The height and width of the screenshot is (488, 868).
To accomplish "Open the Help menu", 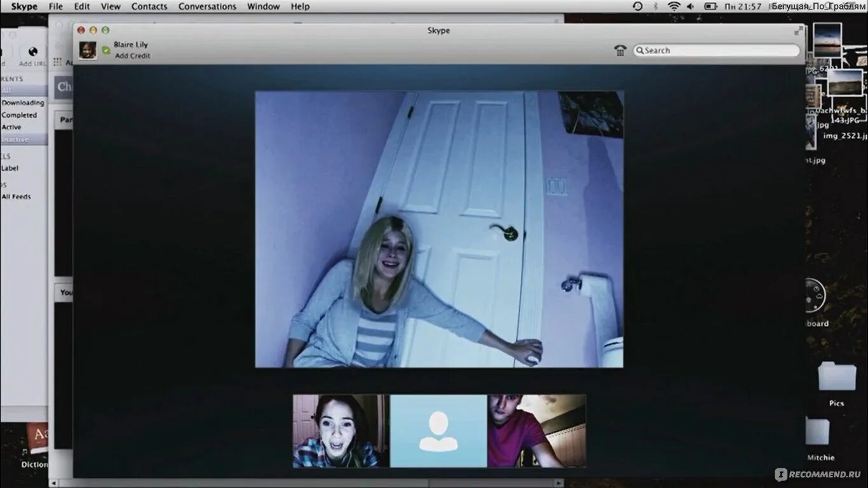I will tap(300, 6).
